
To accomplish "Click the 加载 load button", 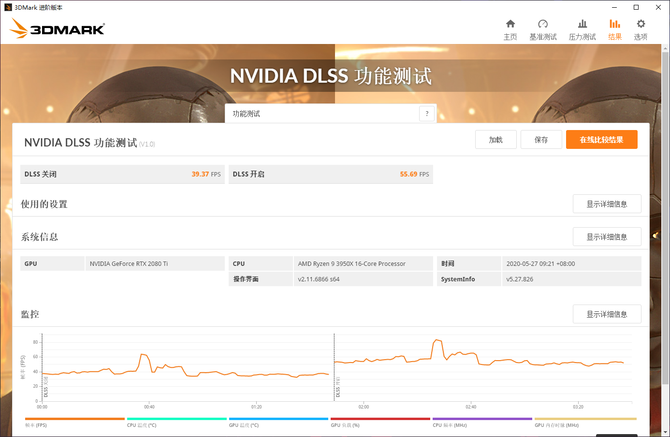I will tap(495, 140).
